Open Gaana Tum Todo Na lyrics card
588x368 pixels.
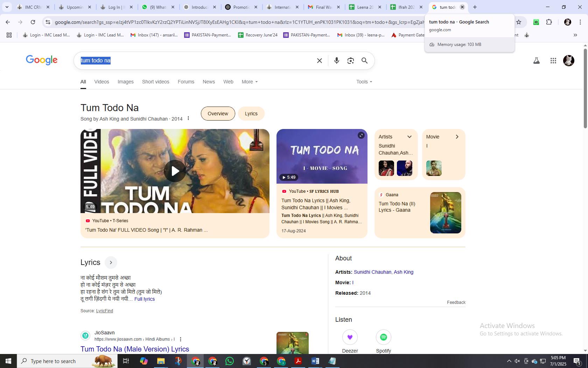[x=420, y=213]
